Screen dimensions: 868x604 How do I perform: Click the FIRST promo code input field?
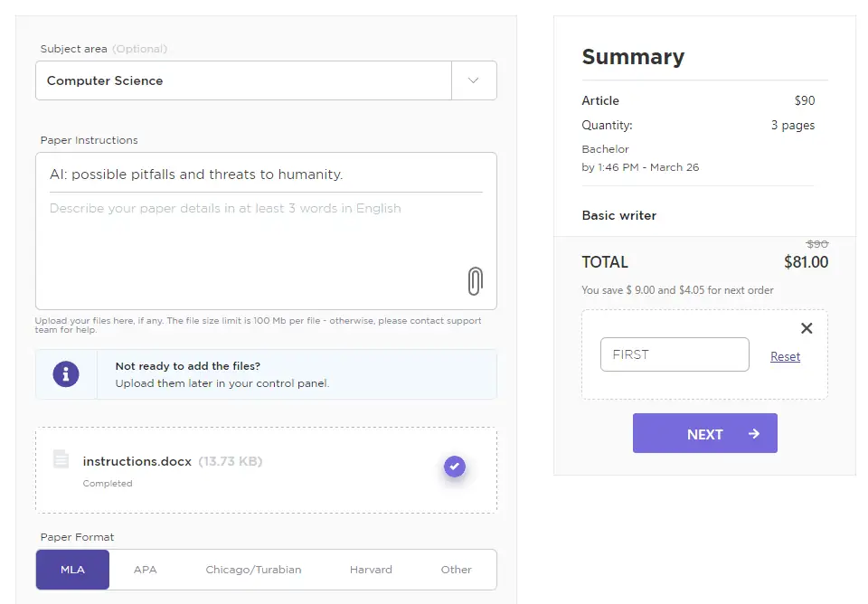(x=675, y=354)
